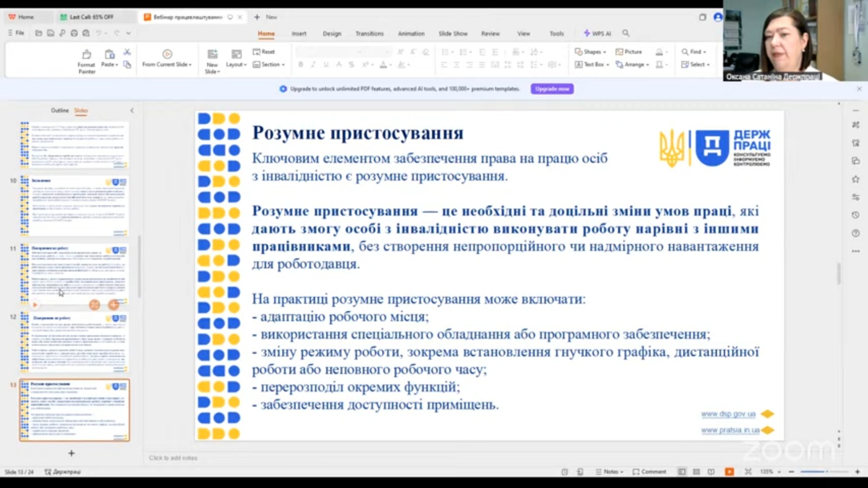
Task: Open the Layout dropdown
Action: point(236,65)
